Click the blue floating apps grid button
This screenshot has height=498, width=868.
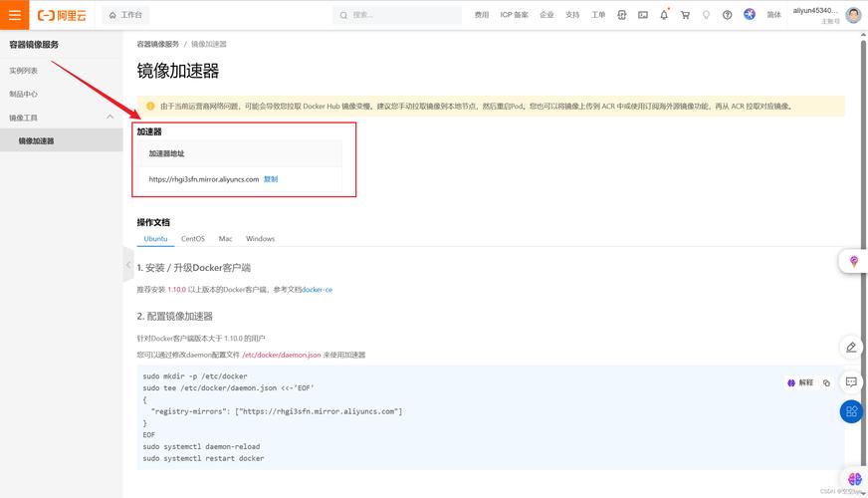(x=851, y=411)
